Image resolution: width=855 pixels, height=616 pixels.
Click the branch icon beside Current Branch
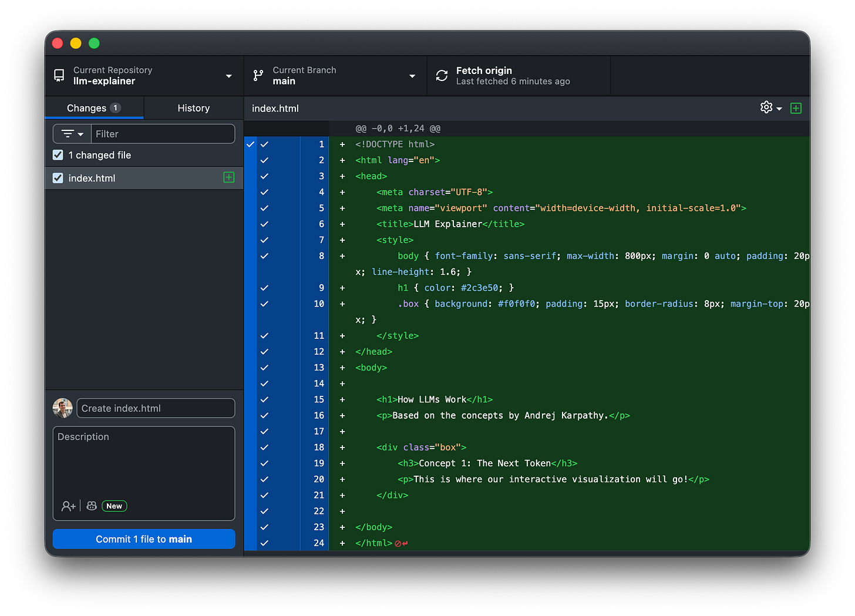click(x=258, y=75)
